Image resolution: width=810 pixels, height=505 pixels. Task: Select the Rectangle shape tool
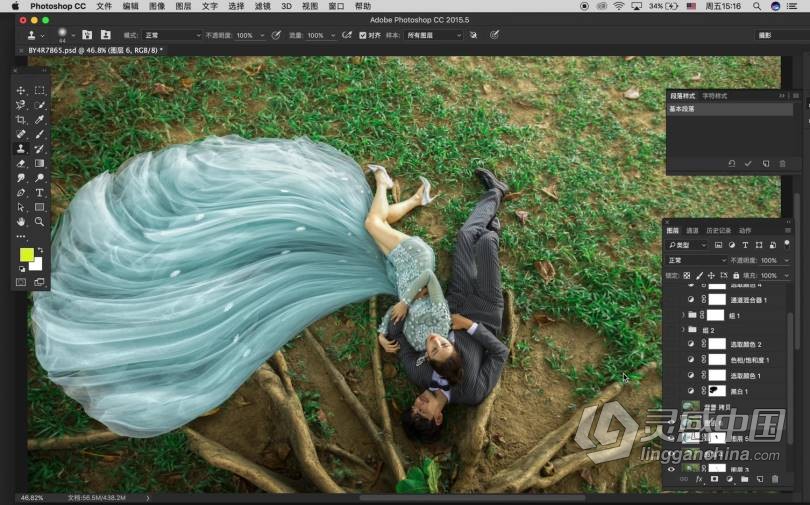39,207
